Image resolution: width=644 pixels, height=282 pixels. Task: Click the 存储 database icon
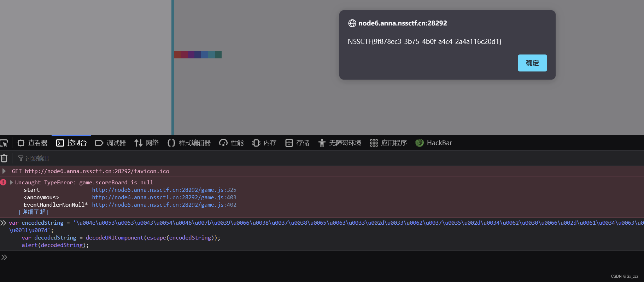tap(289, 143)
